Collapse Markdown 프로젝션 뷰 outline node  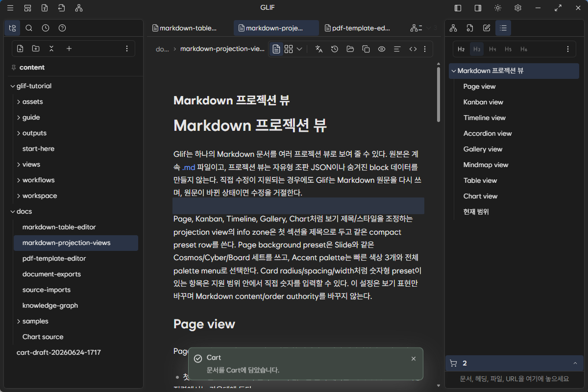tap(453, 71)
